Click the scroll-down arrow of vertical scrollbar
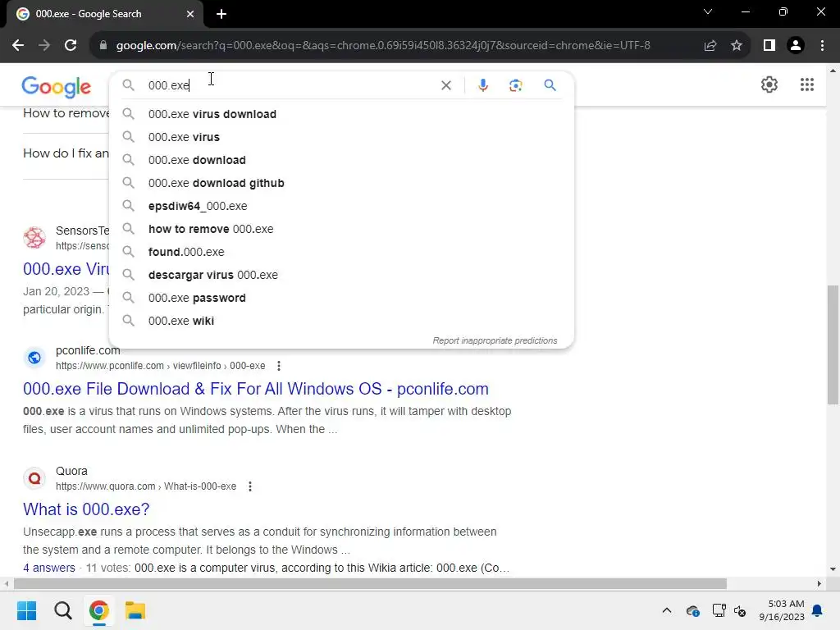The image size is (840, 630). tap(833, 569)
